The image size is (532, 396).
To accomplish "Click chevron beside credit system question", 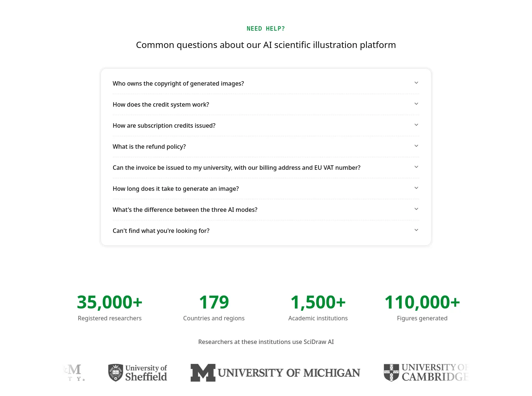I will click(x=416, y=104).
